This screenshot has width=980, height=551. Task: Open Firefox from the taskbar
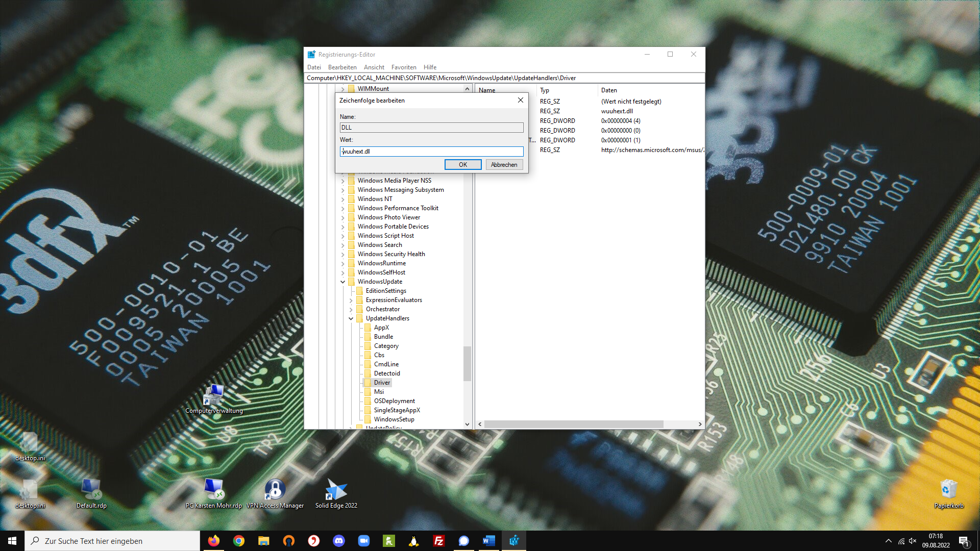click(x=213, y=541)
